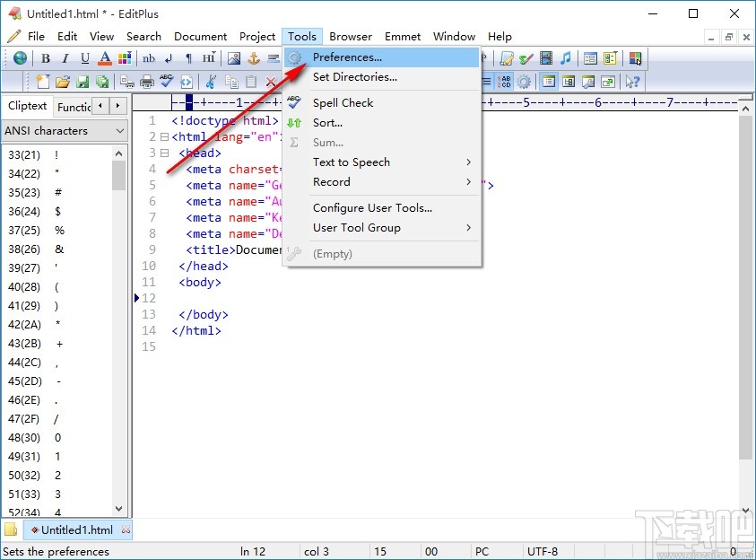Click the music note icon
756x560 pixels.
coord(566,58)
